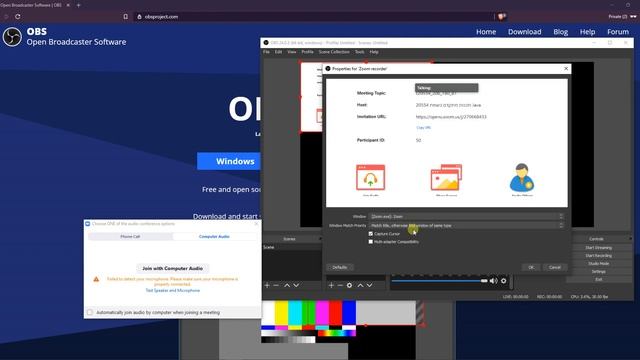Cancel the Properties dialog
Screen dimensions: 640x360
(555, 267)
